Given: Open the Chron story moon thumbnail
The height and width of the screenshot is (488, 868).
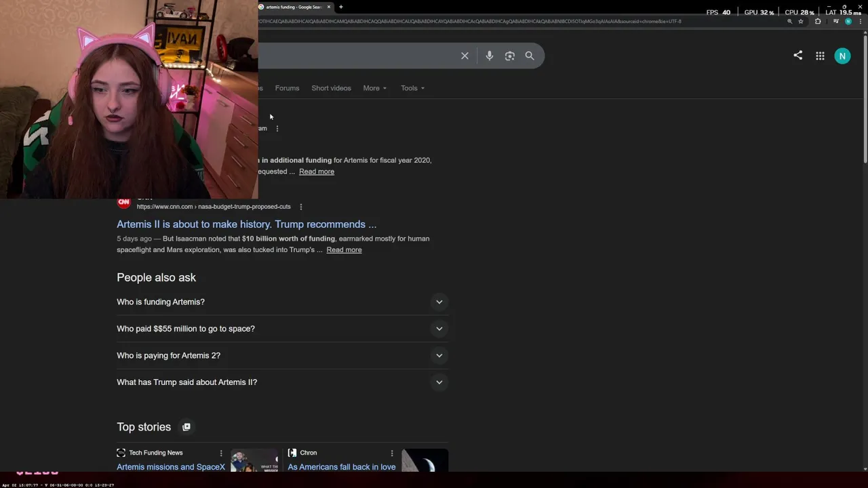Looking at the screenshot, I should point(425,460).
